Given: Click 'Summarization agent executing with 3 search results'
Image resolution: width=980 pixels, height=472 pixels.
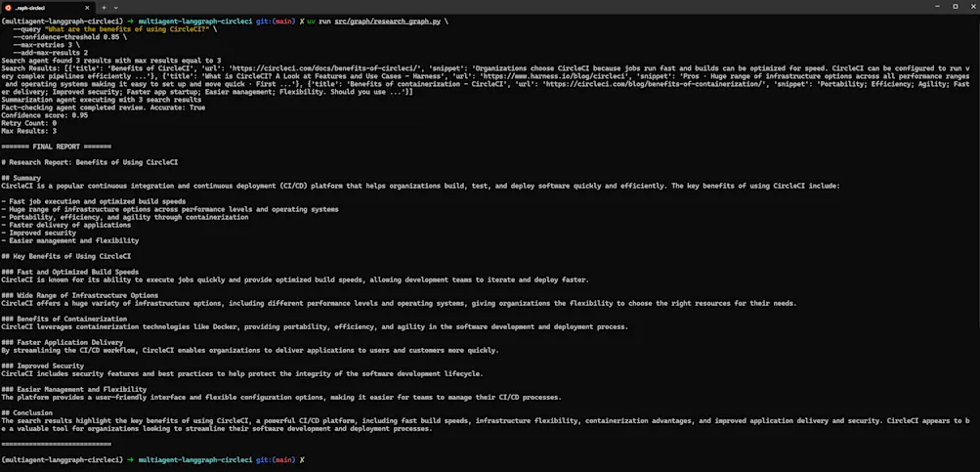Looking at the screenshot, I should click(102, 100).
